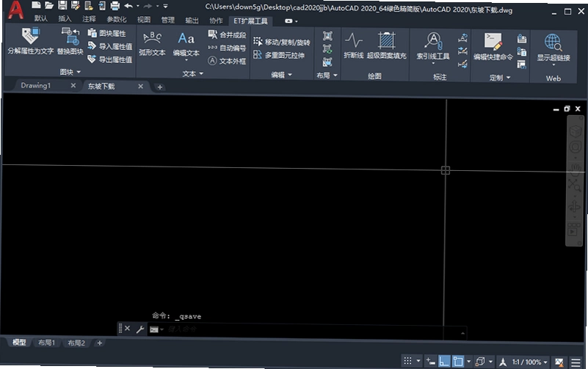Screen dimensions: 588x369
Task: Open the Redo history dropdown arrow
Action: [x=157, y=7]
